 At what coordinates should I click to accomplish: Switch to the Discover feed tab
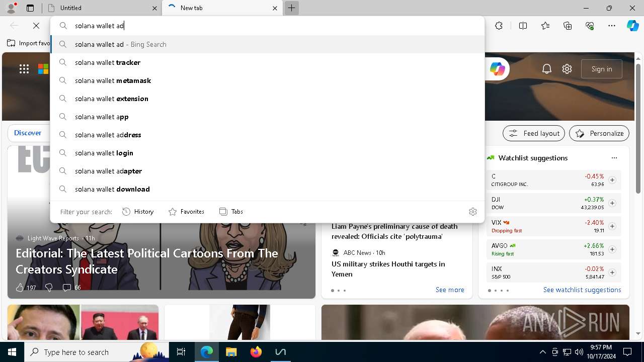pyautogui.click(x=28, y=133)
